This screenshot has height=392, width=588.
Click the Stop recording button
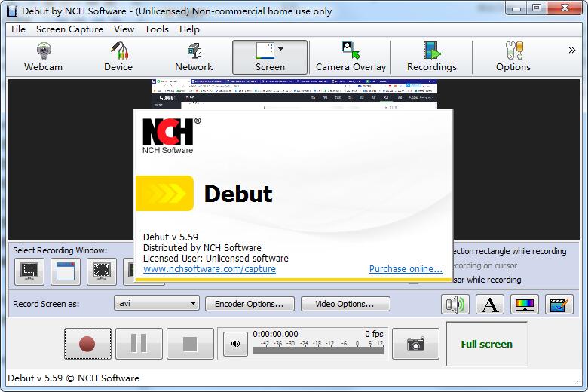click(x=190, y=344)
